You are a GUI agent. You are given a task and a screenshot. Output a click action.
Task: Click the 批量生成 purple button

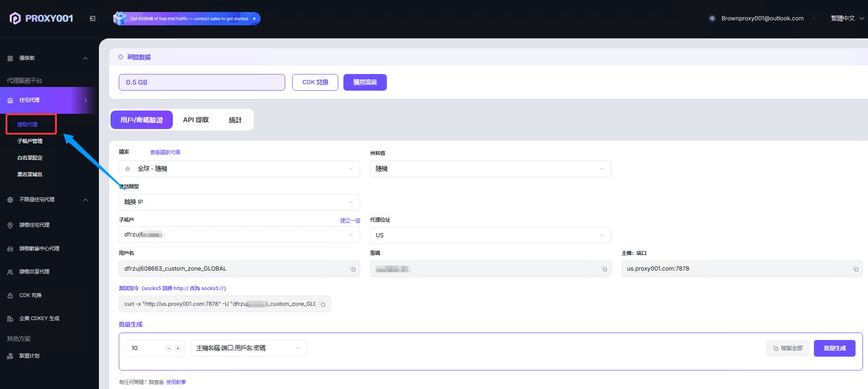click(x=835, y=348)
